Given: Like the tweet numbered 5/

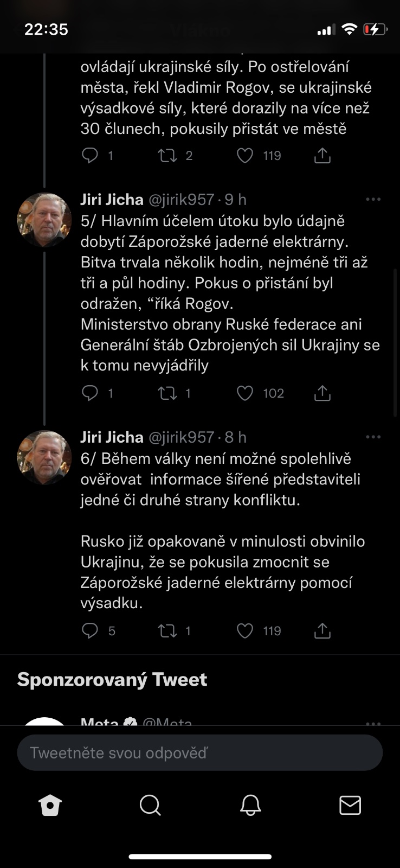Looking at the screenshot, I should point(245,393).
